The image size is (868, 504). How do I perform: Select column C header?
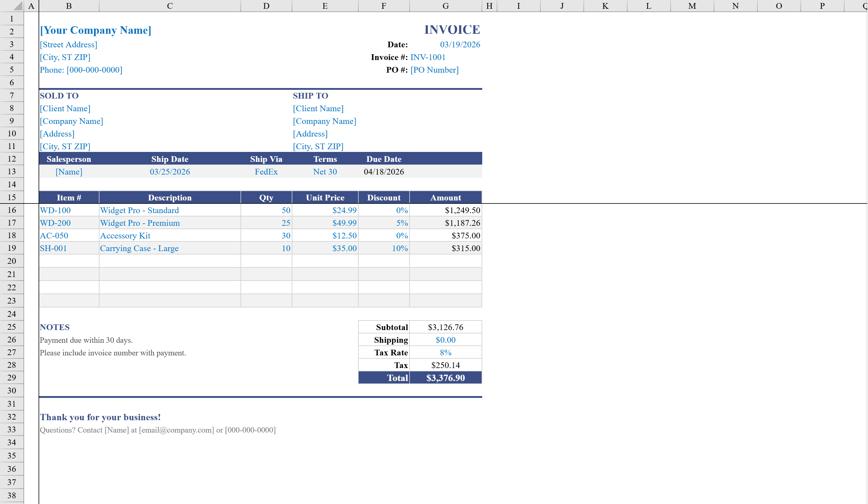[170, 6]
